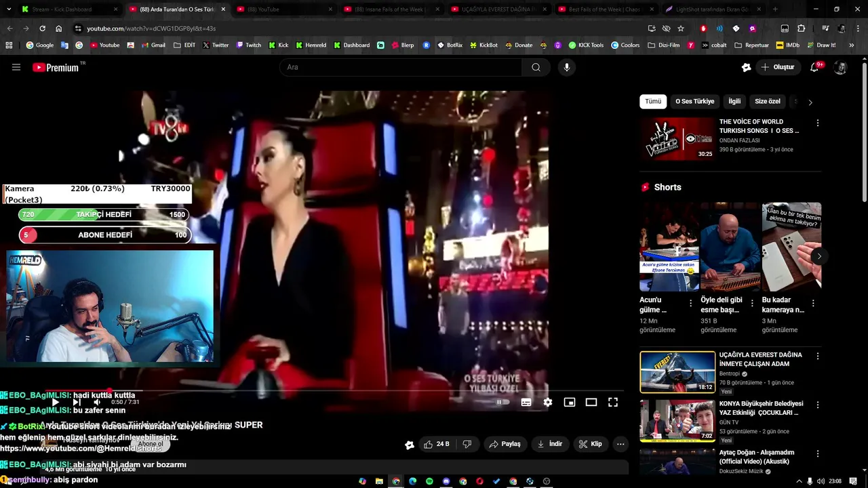Open Discord from taskbar
Screen dimensions: 868x488
(447, 481)
